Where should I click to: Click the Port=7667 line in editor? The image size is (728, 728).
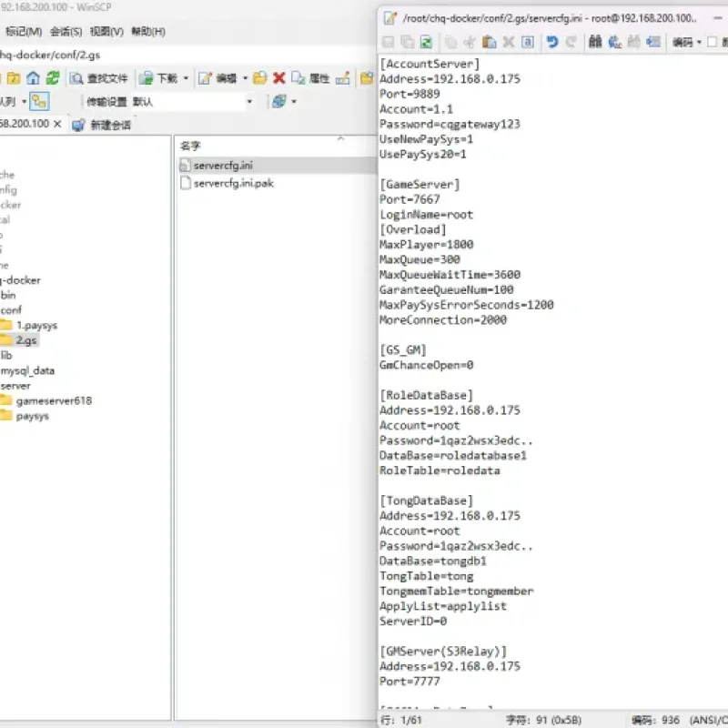(409, 199)
